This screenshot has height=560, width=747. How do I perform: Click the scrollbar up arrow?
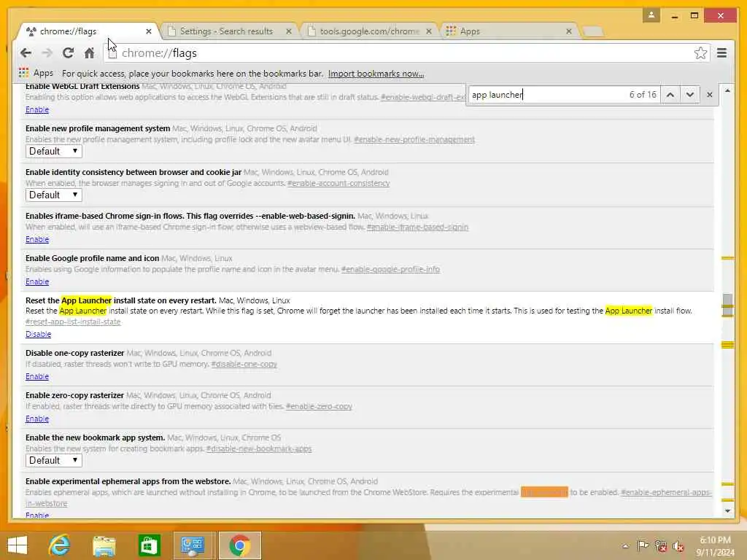[727, 90]
